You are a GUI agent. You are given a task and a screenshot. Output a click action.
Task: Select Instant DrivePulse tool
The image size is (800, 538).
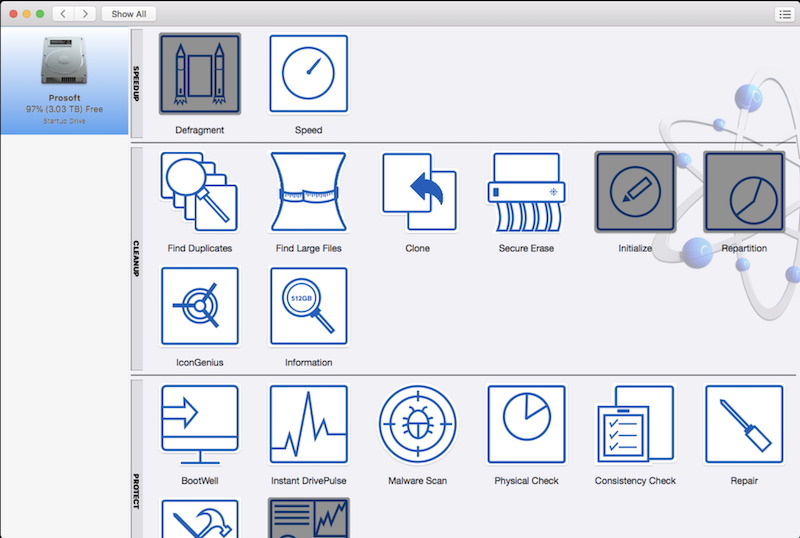point(309,424)
